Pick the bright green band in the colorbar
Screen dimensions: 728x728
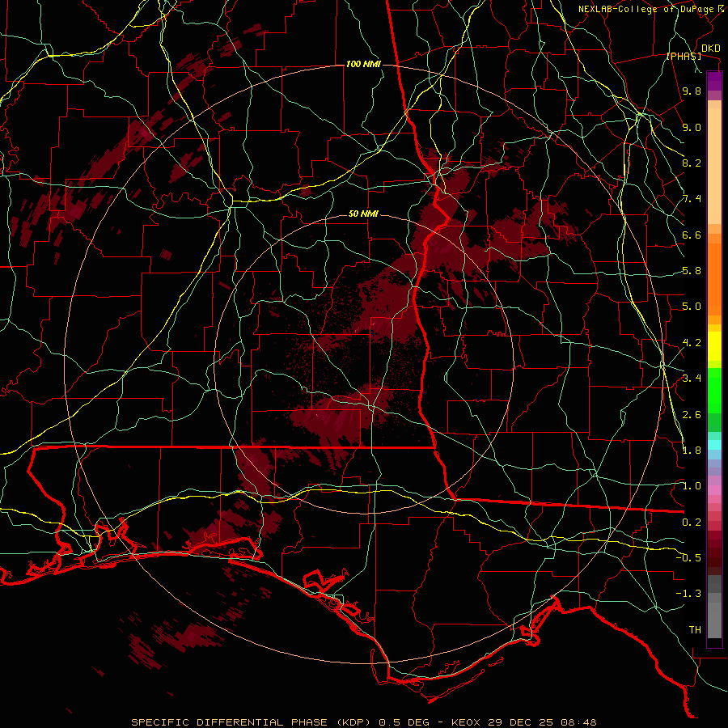[x=714, y=390]
